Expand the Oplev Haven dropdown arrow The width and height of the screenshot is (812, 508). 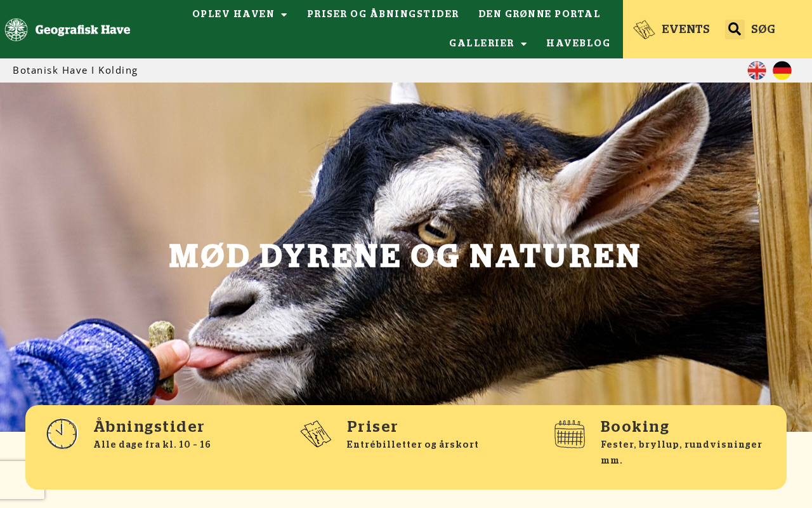pyautogui.click(x=284, y=15)
